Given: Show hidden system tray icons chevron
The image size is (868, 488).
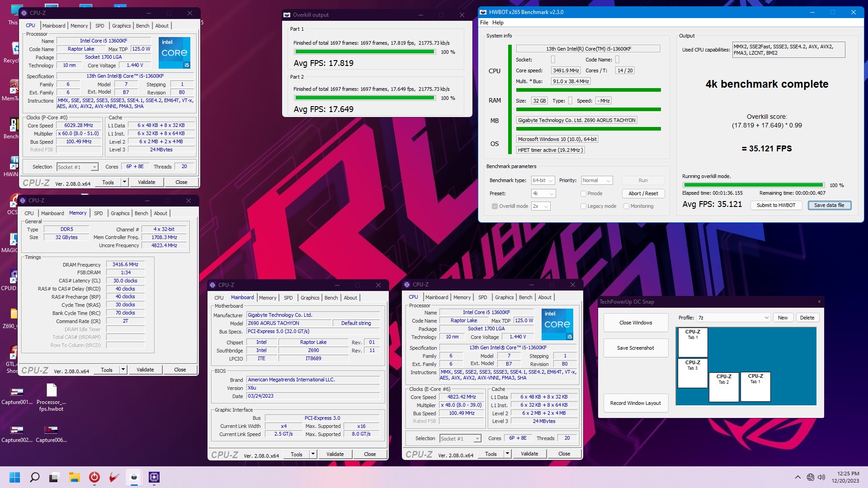Looking at the screenshot, I should click(798, 477).
